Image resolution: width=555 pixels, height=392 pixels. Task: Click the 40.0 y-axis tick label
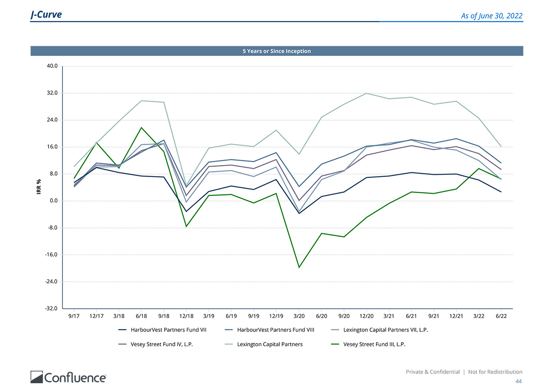click(52, 66)
